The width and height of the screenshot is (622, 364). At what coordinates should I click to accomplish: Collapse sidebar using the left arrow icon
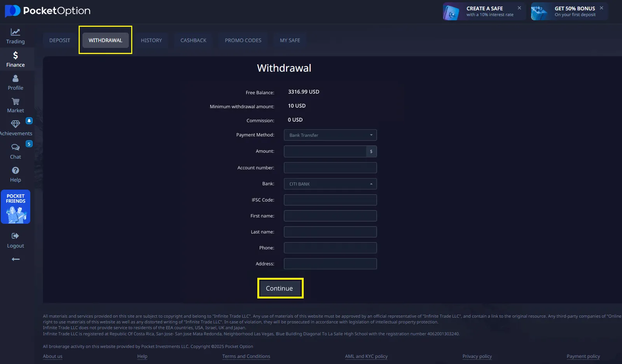(x=16, y=259)
